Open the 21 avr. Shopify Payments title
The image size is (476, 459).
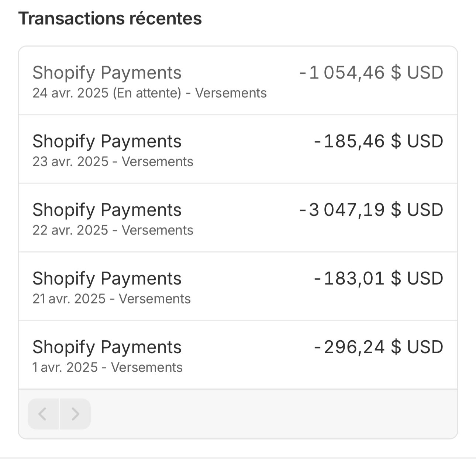click(107, 278)
